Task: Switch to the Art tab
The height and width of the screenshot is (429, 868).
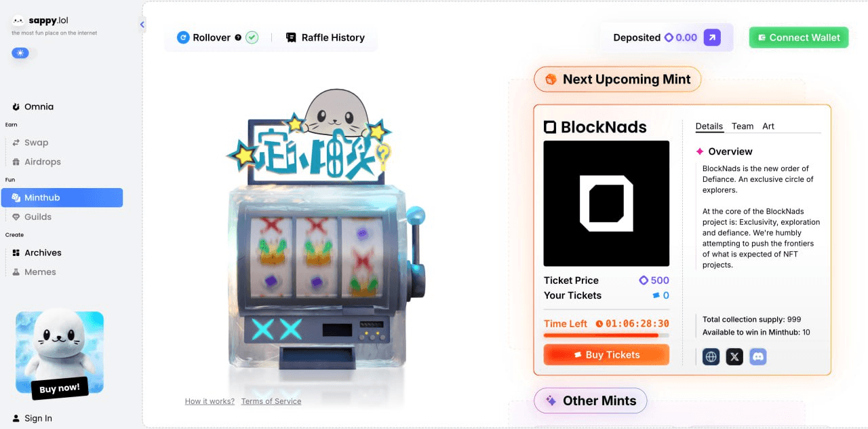Action: [x=768, y=126]
